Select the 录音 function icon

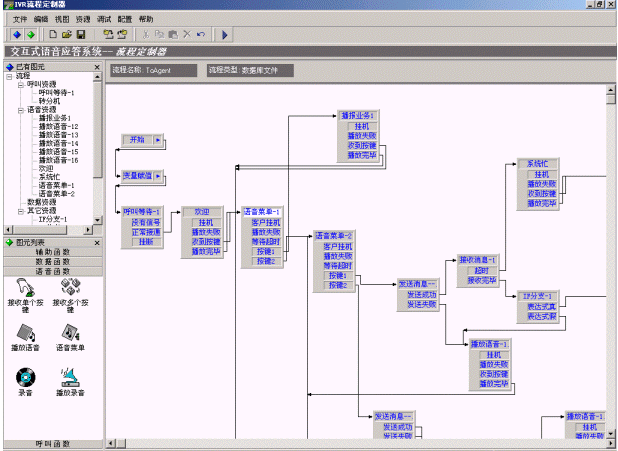(25, 376)
